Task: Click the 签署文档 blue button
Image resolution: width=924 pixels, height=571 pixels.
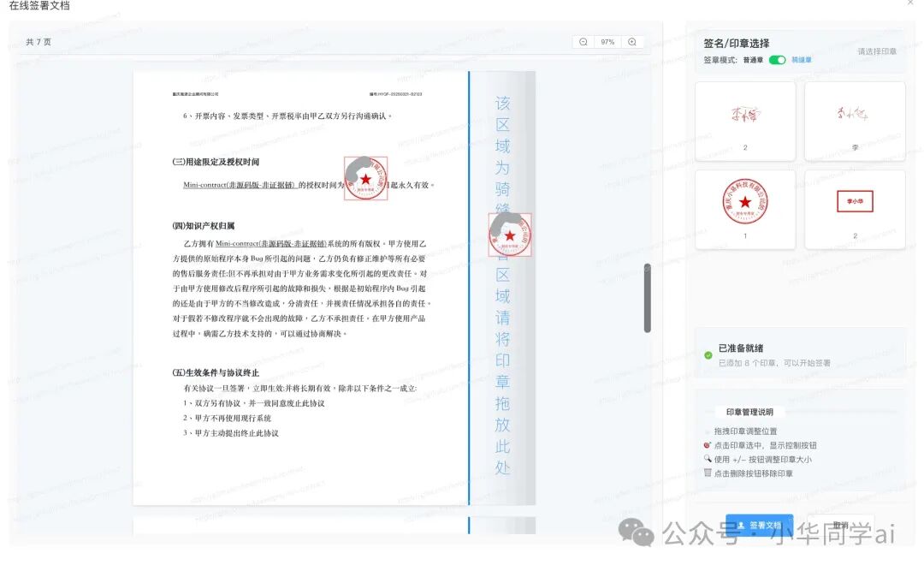Action: [758, 526]
